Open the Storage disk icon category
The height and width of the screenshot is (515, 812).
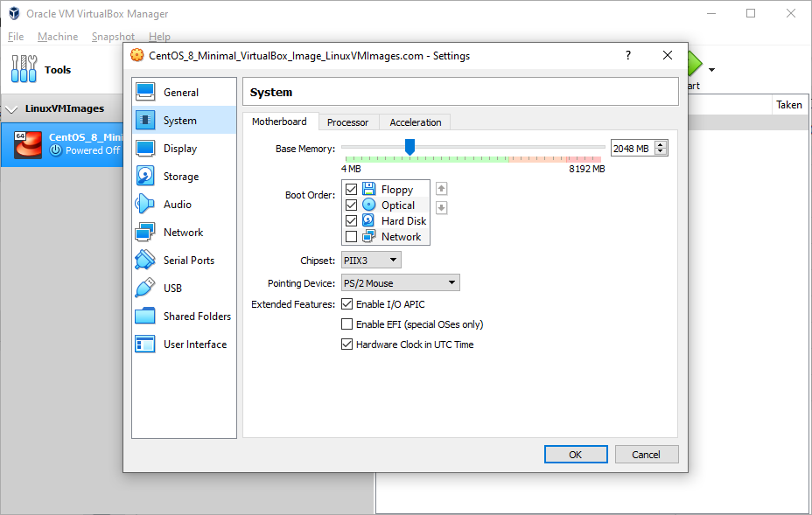coord(145,176)
